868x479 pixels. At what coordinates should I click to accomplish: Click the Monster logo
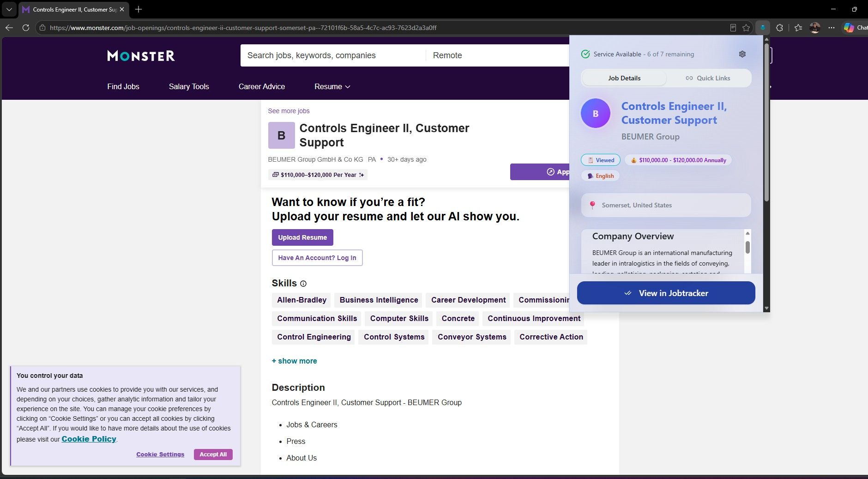[x=141, y=56]
